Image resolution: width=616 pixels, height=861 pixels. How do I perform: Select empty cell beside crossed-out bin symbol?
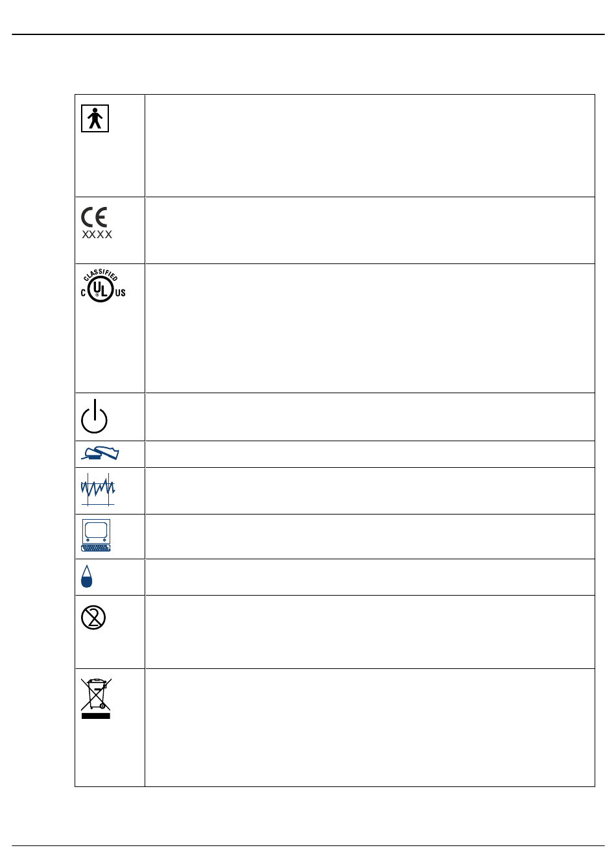coord(370,728)
